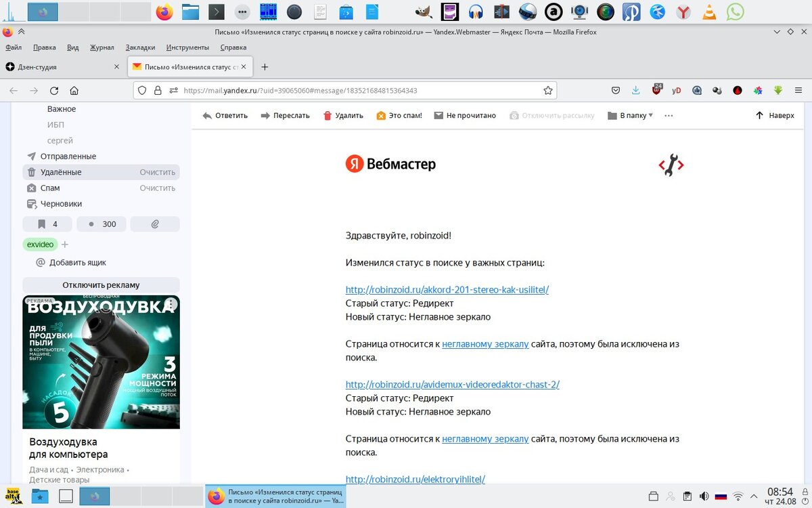Open a new browser tab

[x=265, y=67]
